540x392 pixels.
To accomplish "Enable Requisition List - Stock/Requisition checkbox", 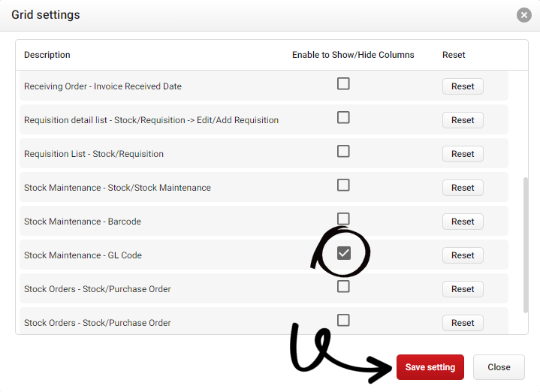I will [x=343, y=151].
